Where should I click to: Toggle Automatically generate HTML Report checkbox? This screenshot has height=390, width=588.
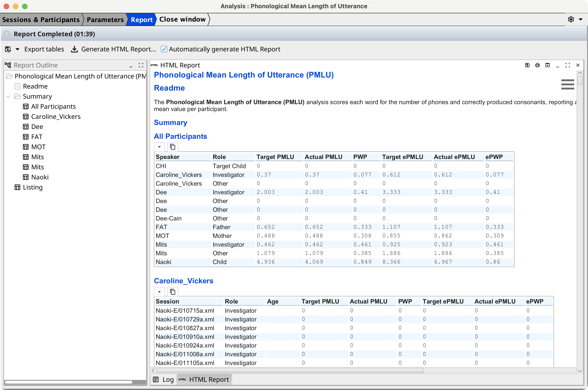[164, 49]
